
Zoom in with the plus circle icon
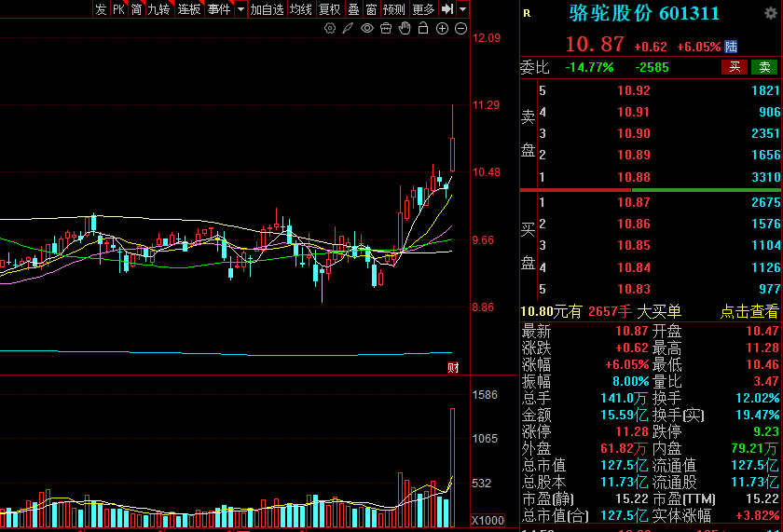pos(443,29)
